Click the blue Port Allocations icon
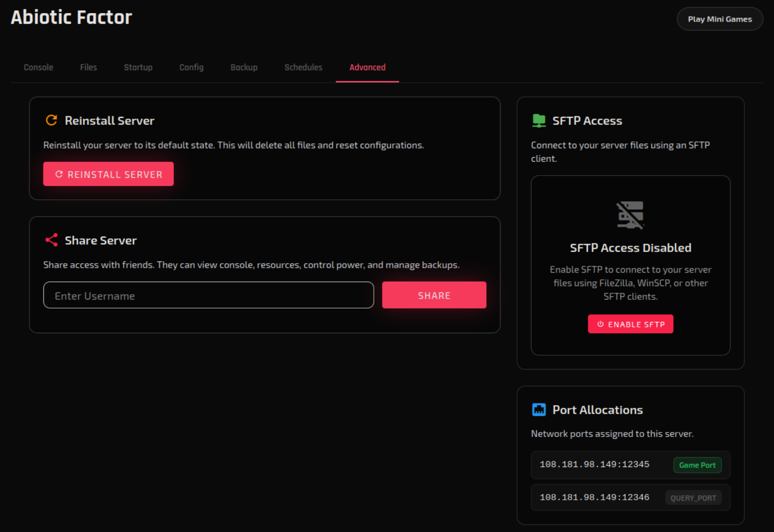 pos(539,409)
